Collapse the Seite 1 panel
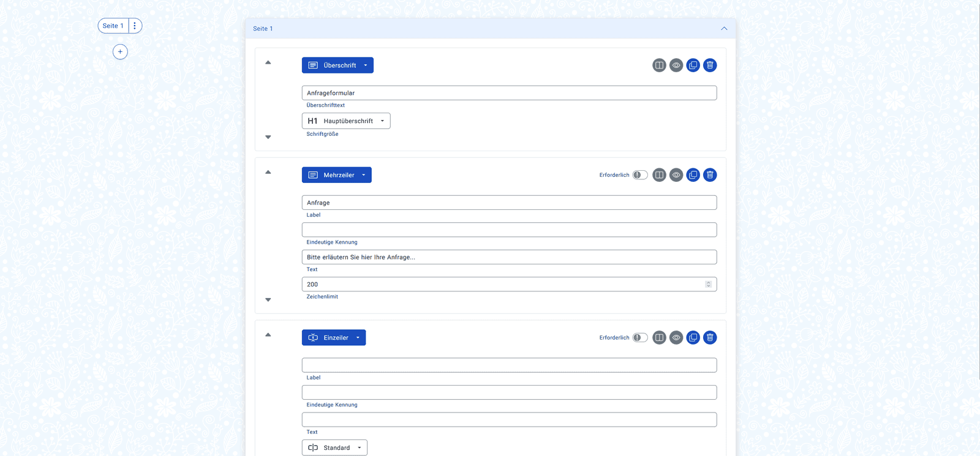 pyautogui.click(x=724, y=29)
